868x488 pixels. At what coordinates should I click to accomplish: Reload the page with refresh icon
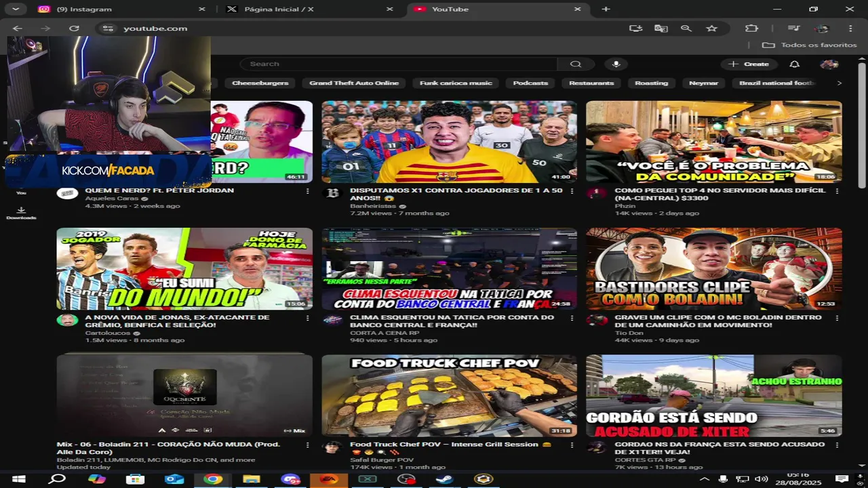(74, 28)
